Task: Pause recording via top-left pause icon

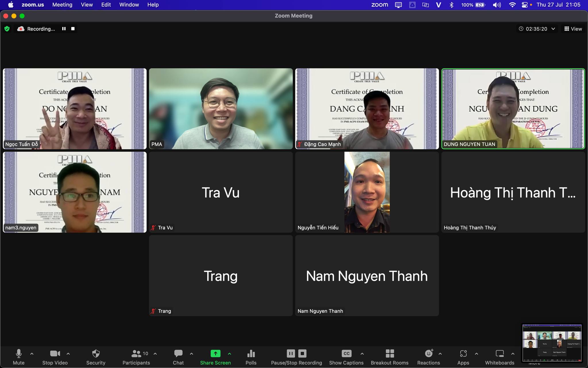Action: [x=64, y=29]
